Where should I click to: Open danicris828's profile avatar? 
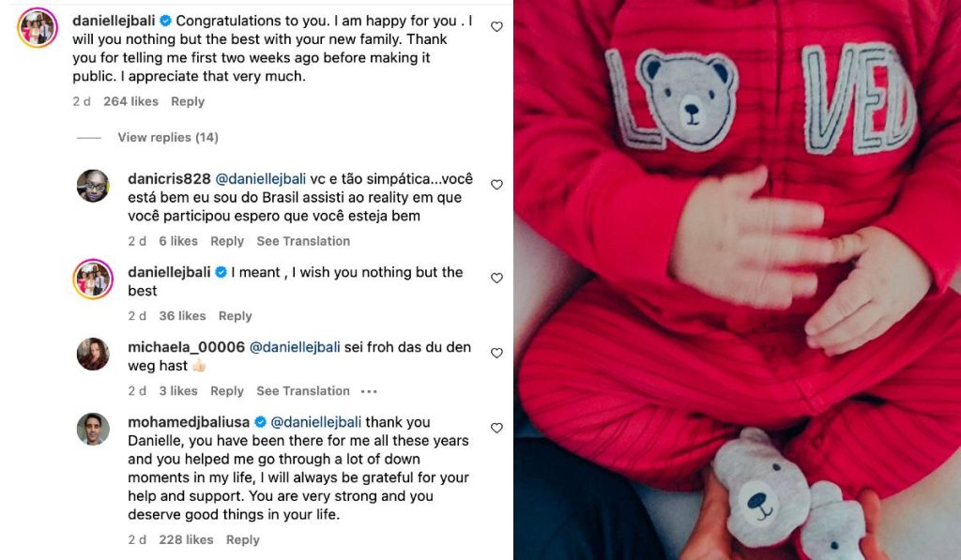(93, 186)
